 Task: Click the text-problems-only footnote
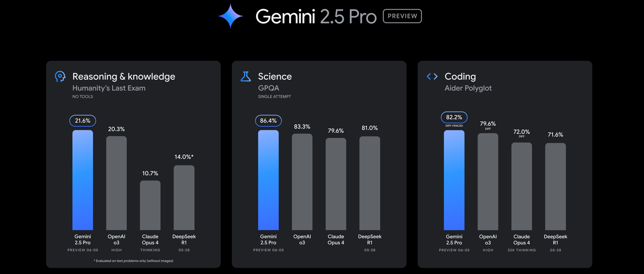tap(134, 260)
